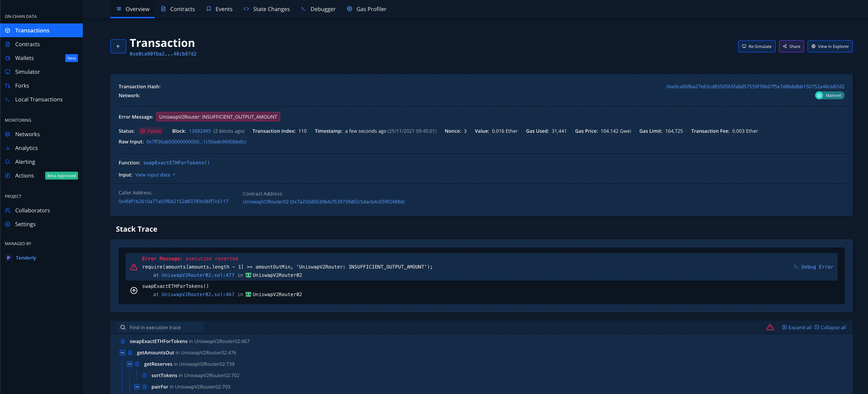
Task: Click the Analytics bar chart icon
Action: (8, 148)
